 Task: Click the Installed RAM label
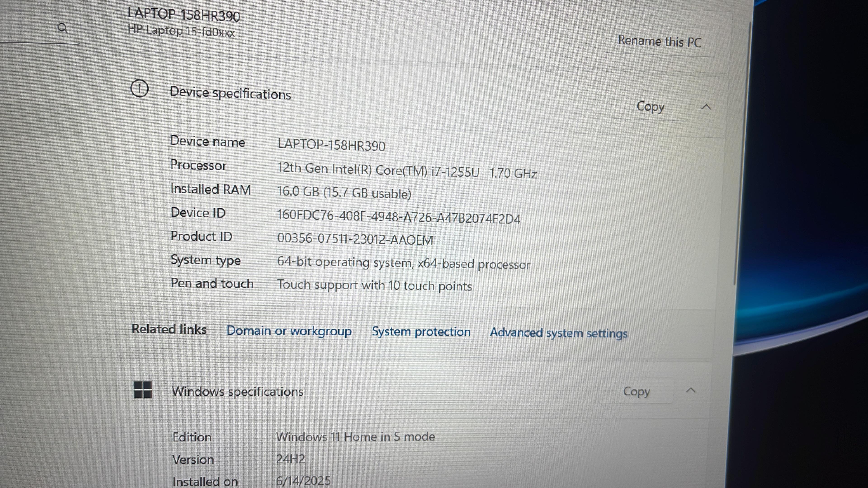[210, 189]
